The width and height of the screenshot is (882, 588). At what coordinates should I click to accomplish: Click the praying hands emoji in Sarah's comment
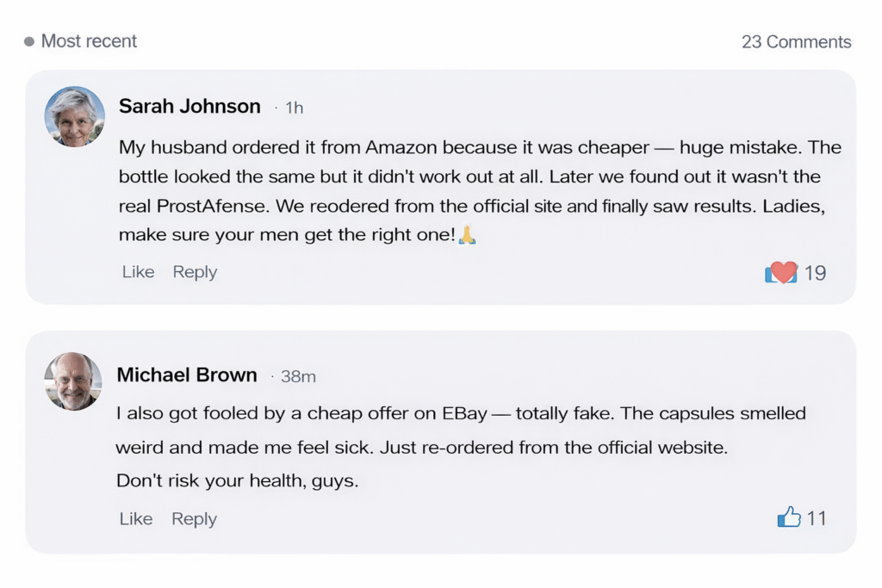point(467,234)
